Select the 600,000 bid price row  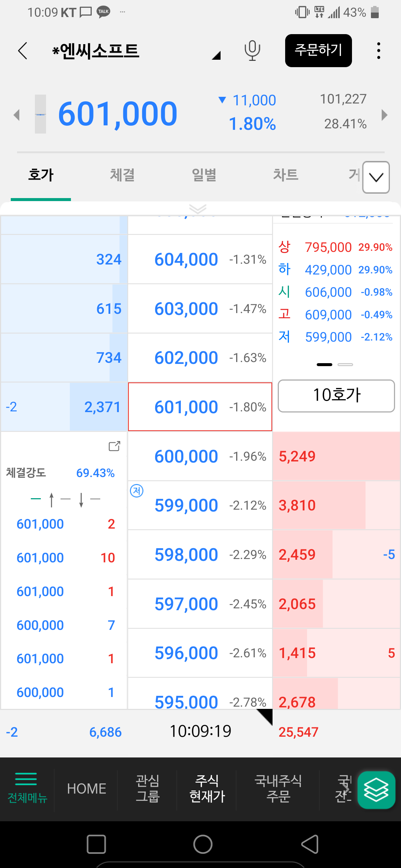tap(200, 456)
